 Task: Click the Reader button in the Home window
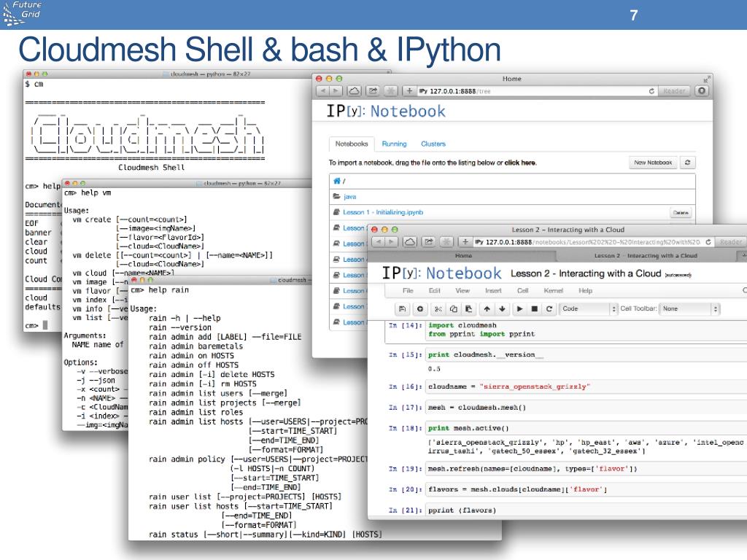[x=673, y=91]
